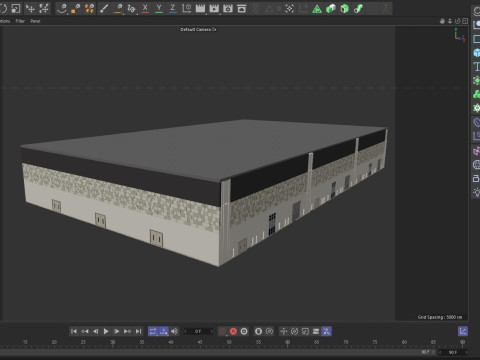Toggle position keyframe recording icon
480x360 pixels.
click(x=284, y=331)
